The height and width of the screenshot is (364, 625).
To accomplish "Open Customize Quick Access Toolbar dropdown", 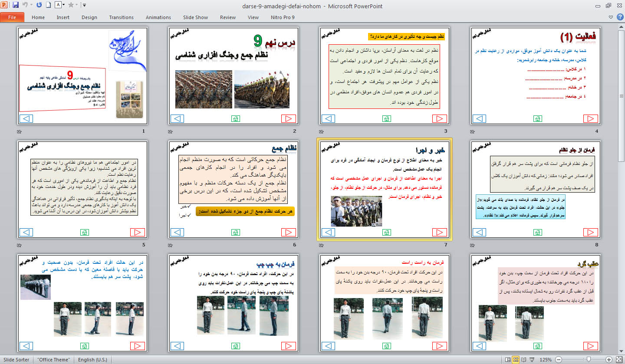I will pos(84,5).
